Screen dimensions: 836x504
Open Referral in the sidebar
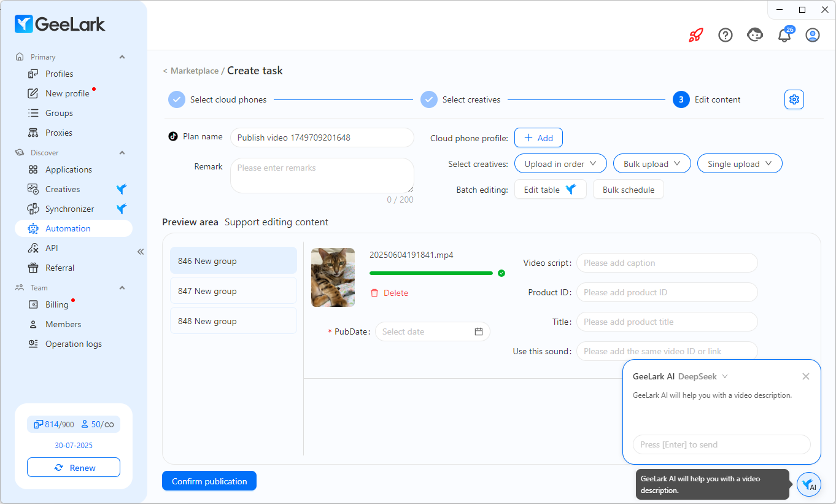click(x=74, y=268)
